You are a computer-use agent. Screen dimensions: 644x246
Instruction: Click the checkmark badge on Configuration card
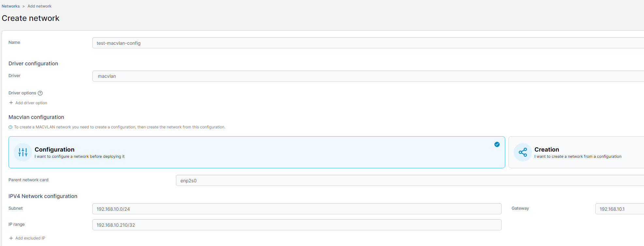(497, 144)
